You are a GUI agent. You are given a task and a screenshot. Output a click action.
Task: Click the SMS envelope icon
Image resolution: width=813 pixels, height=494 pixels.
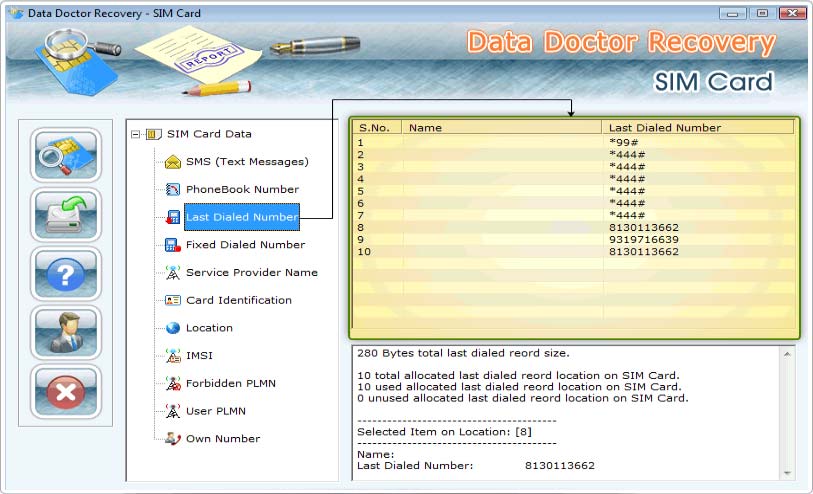pyautogui.click(x=173, y=162)
